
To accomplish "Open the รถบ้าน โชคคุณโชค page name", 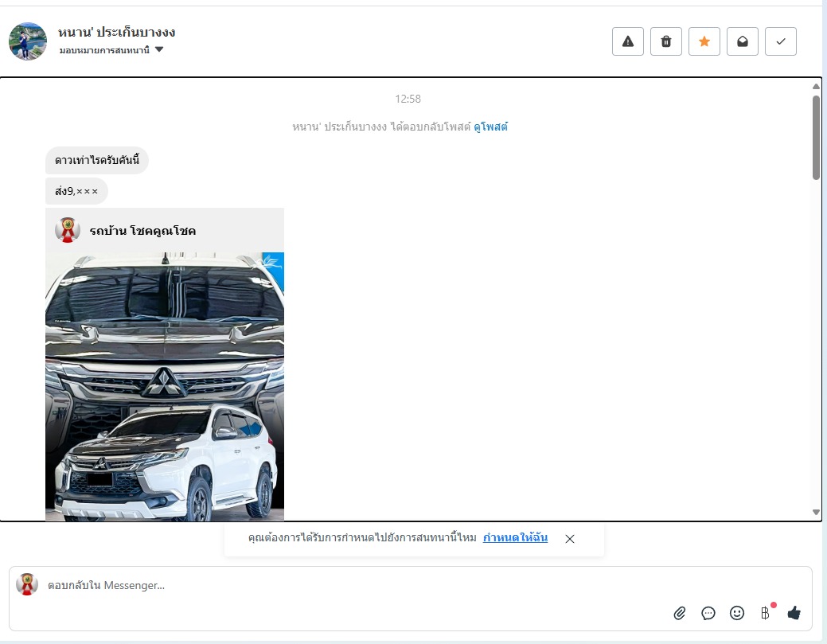I will point(142,231).
